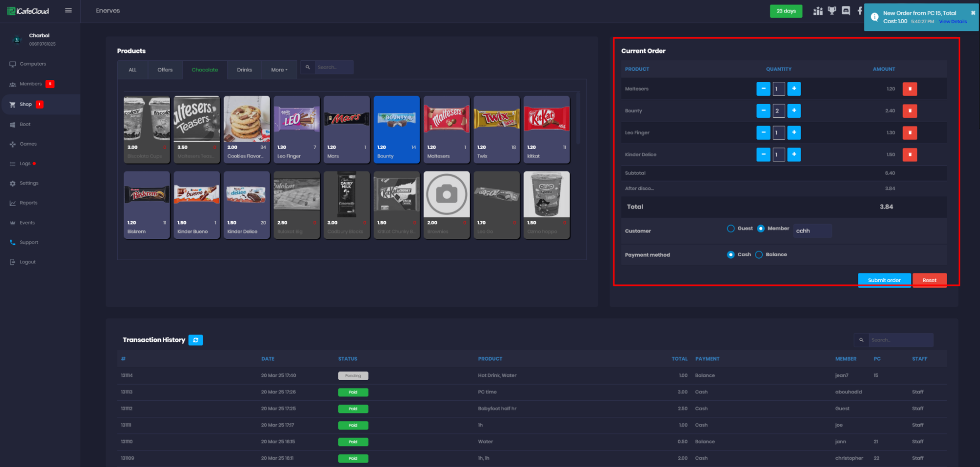Viewport: 980px width, 467px height.
Task: Decrease Leo Finger quantity with minus button
Action: (x=763, y=132)
